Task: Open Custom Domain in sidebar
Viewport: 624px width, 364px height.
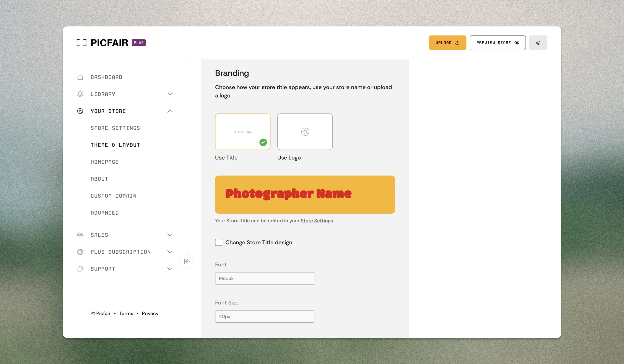Action: coord(113,196)
